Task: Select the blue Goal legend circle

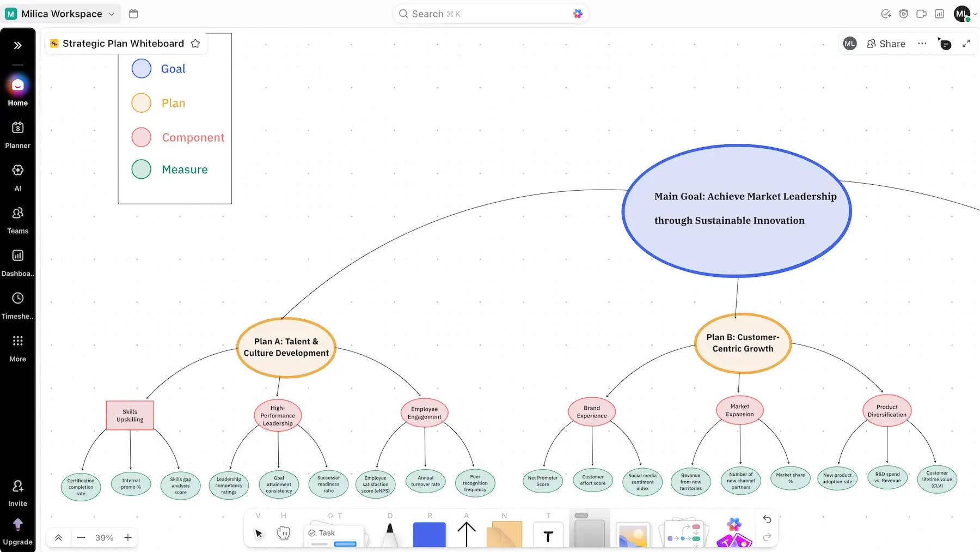Action: [142, 69]
